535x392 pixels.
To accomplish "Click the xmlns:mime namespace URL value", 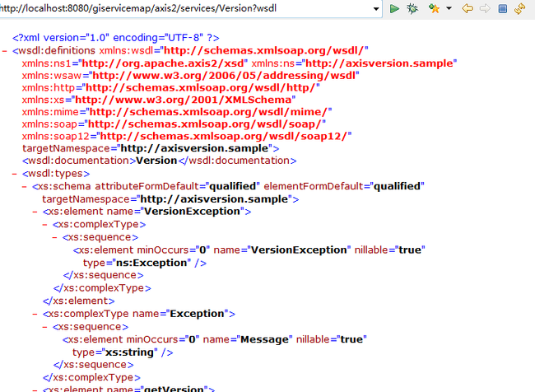I will [208, 112].
